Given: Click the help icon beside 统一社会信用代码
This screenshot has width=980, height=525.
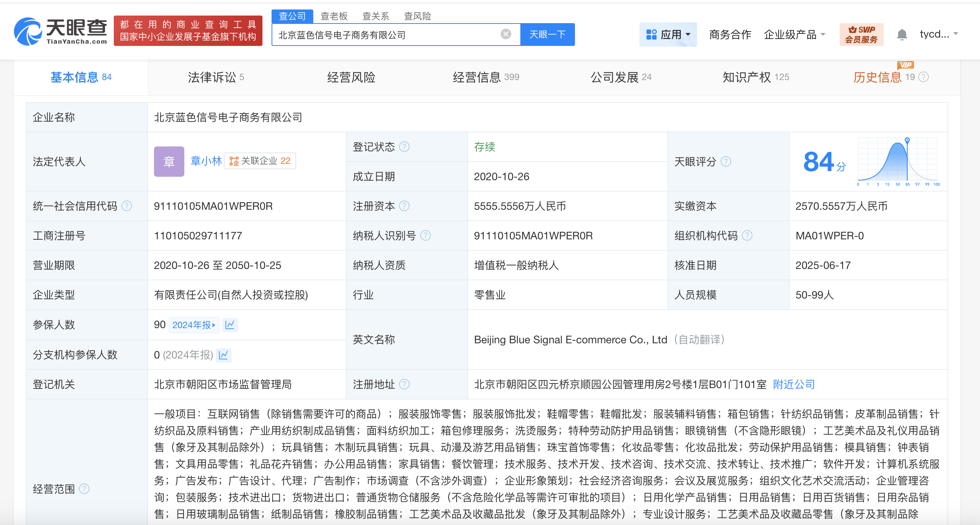Looking at the screenshot, I should pyautogui.click(x=126, y=206).
